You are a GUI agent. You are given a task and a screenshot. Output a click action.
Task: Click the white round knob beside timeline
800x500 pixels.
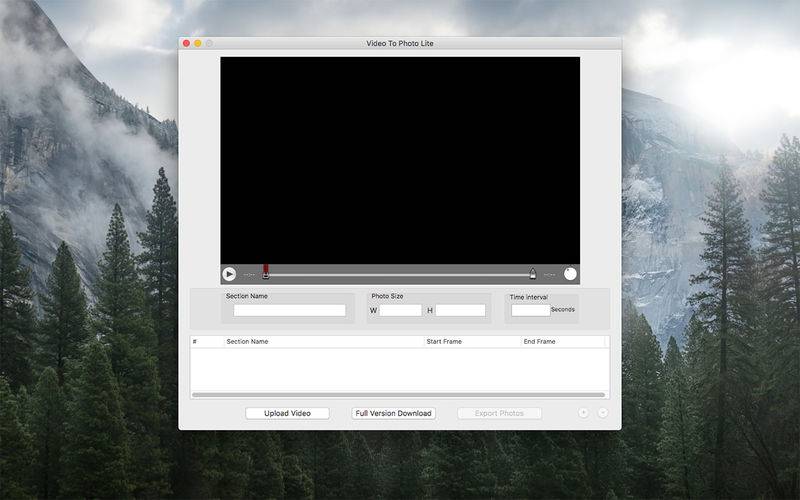[570, 274]
